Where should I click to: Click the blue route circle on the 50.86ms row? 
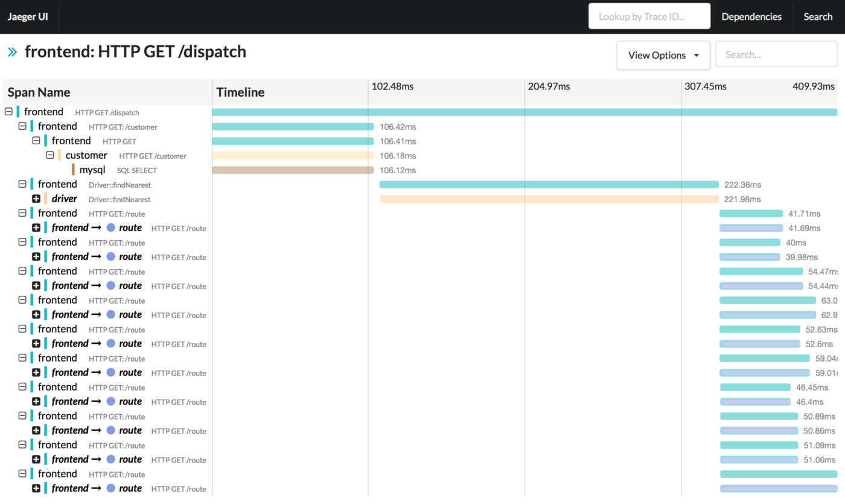tap(110, 430)
